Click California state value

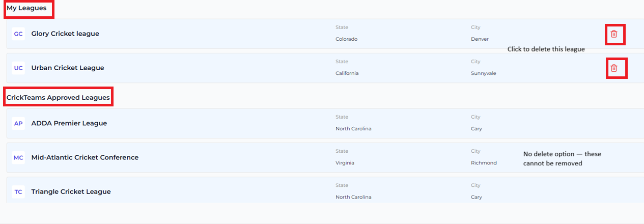347,73
